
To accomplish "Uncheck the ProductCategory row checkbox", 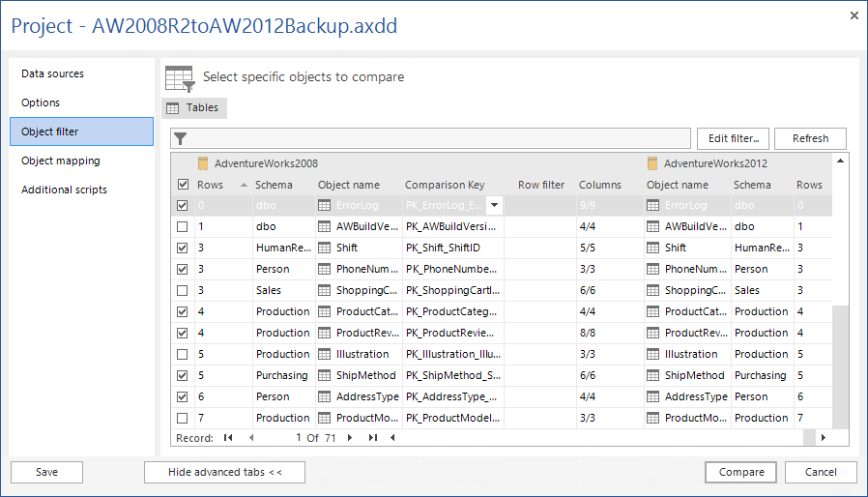I will [x=182, y=312].
